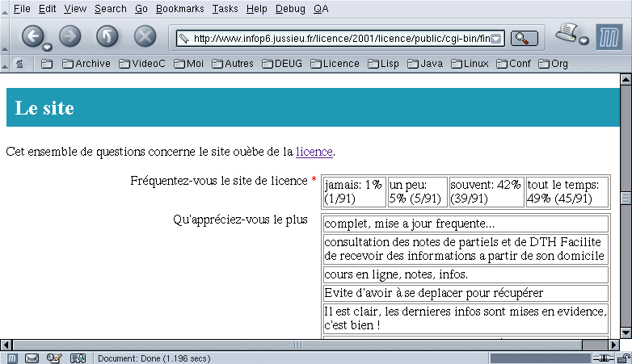Image resolution: width=632 pixels, height=364 pixels.
Task: Open the Go menu
Action: (x=141, y=8)
